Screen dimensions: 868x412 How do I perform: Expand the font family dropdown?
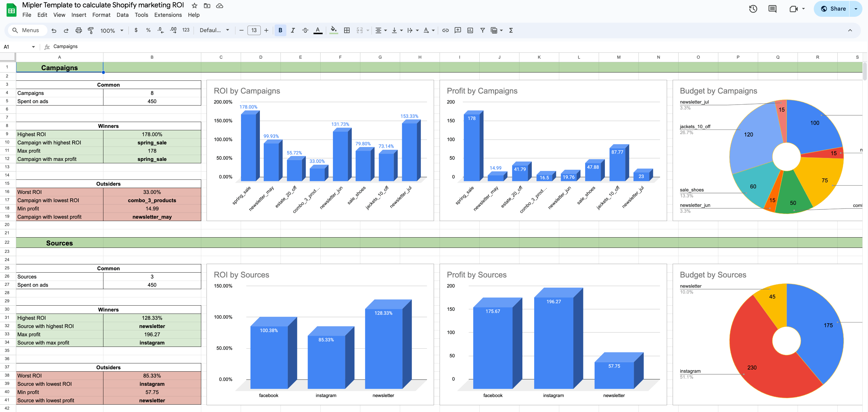tap(214, 30)
